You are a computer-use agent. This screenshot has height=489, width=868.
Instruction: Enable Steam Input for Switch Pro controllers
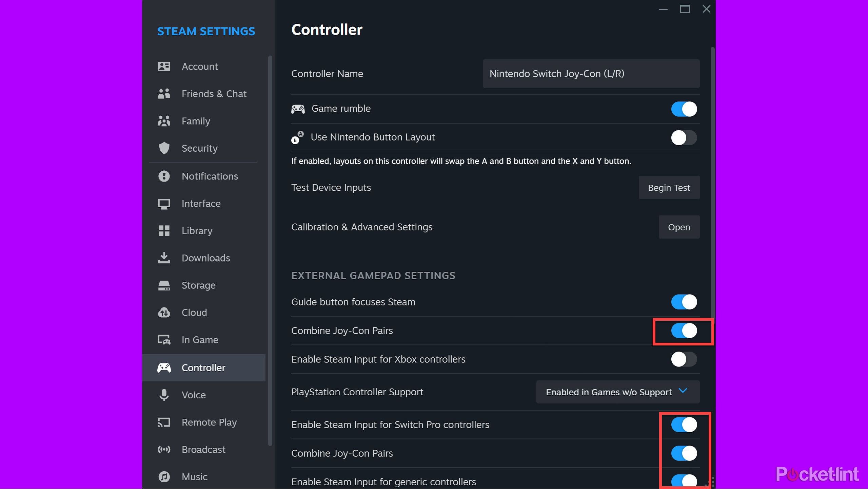point(683,424)
